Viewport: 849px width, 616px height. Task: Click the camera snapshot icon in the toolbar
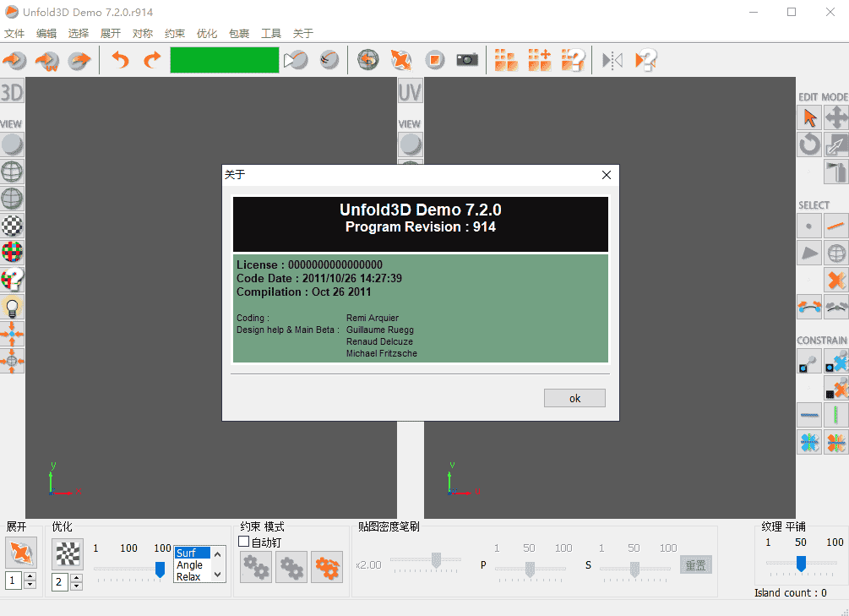coord(467,60)
